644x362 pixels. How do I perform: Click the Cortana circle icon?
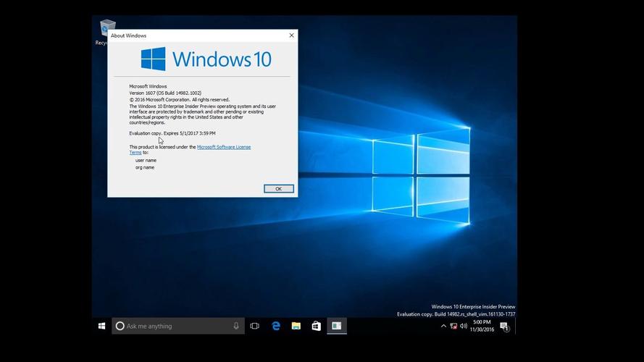tap(120, 326)
